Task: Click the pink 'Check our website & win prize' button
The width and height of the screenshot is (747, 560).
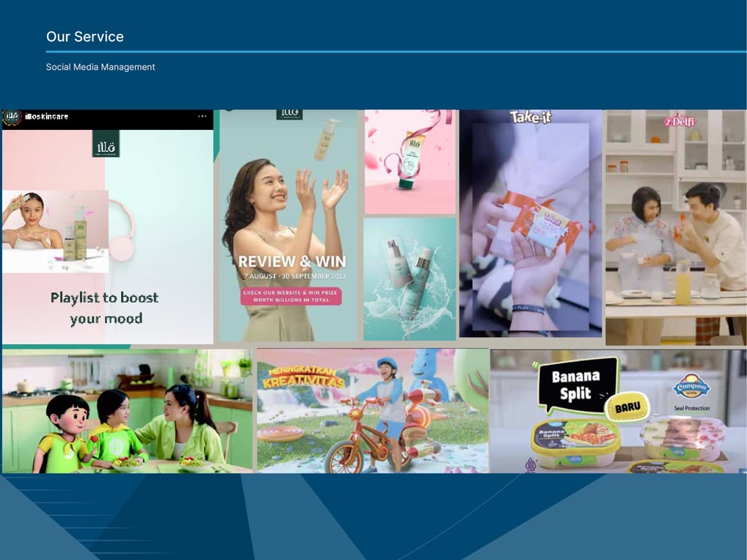Action: tap(291, 296)
